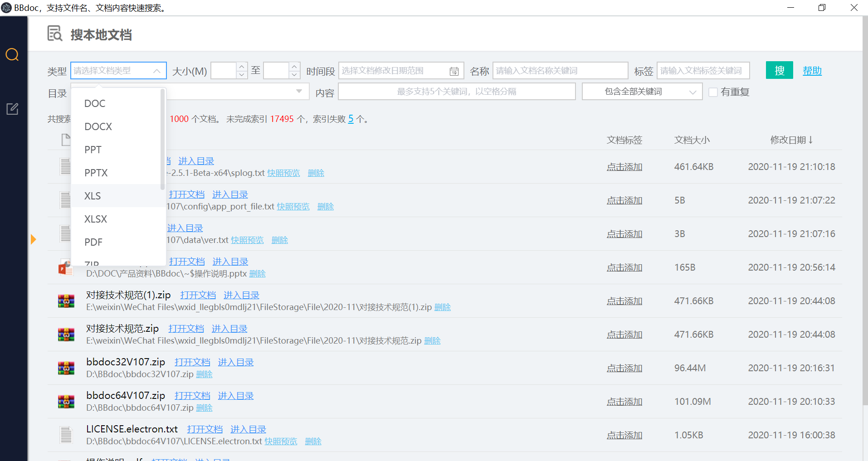Decrease the maximum size value
868x461 pixels.
(294, 75)
